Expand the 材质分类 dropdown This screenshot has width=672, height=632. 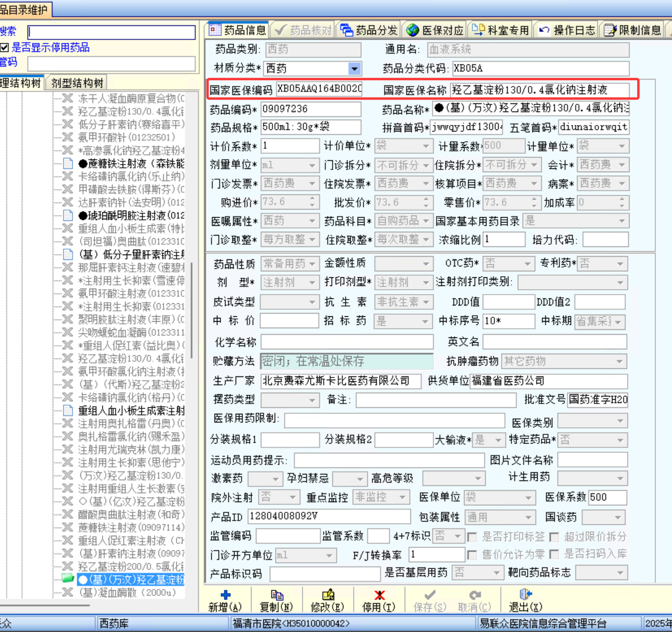click(x=354, y=69)
